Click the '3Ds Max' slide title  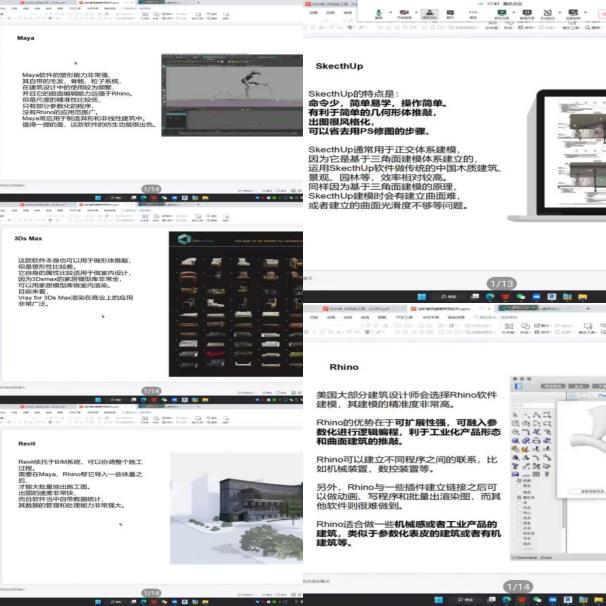pyautogui.click(x=28, y=238)
